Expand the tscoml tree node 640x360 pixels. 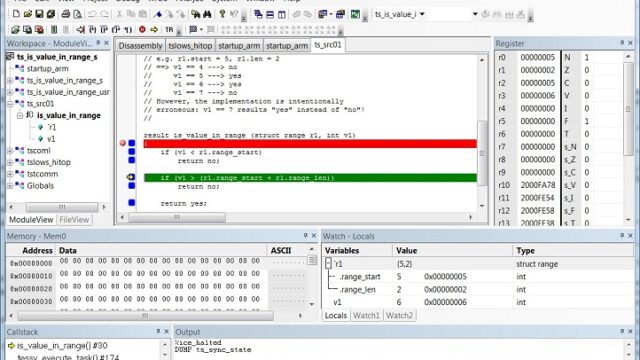pos(10,151)
